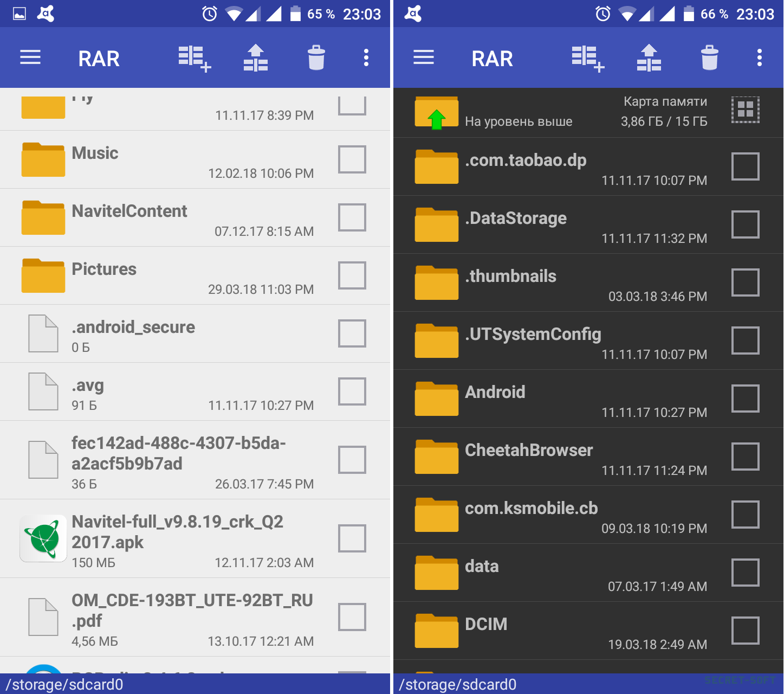
Task: Check the OM_CDE-193BT pdf checkbox
Action: pos(352,617)
